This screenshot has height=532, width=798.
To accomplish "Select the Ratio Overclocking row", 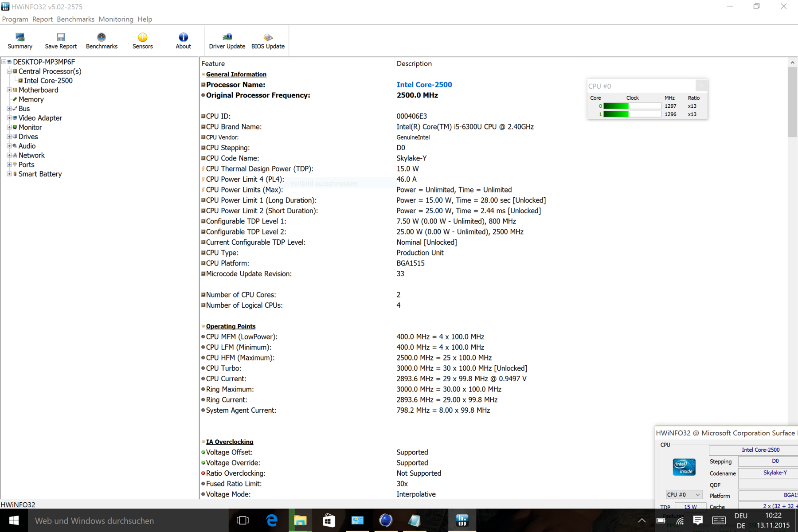I will tap(391, 473).
